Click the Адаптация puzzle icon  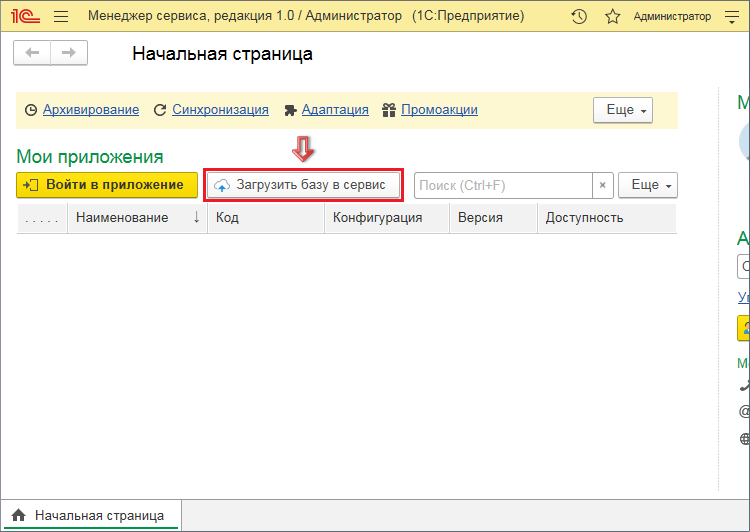pos(290,110)
